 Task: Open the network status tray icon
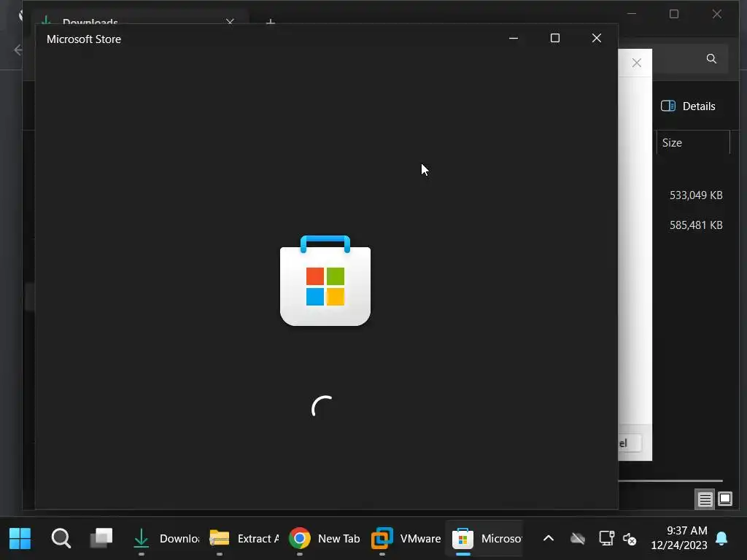click(x=606, y=539)
